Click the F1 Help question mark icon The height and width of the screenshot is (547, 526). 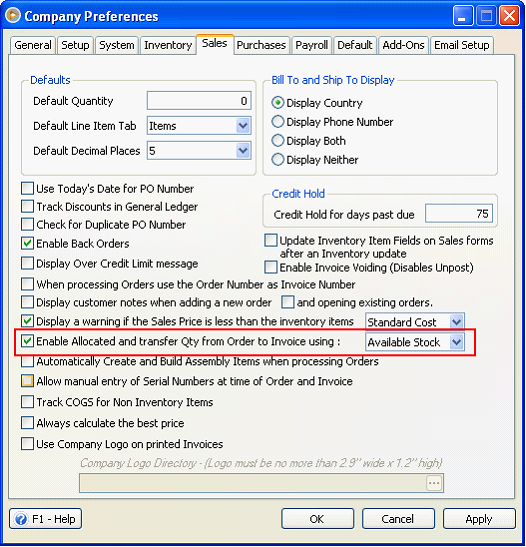click(21, 519)
